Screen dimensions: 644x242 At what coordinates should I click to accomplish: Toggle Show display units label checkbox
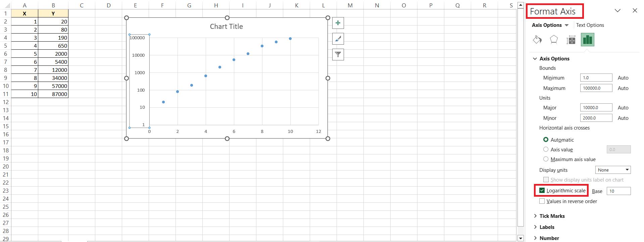546,180
